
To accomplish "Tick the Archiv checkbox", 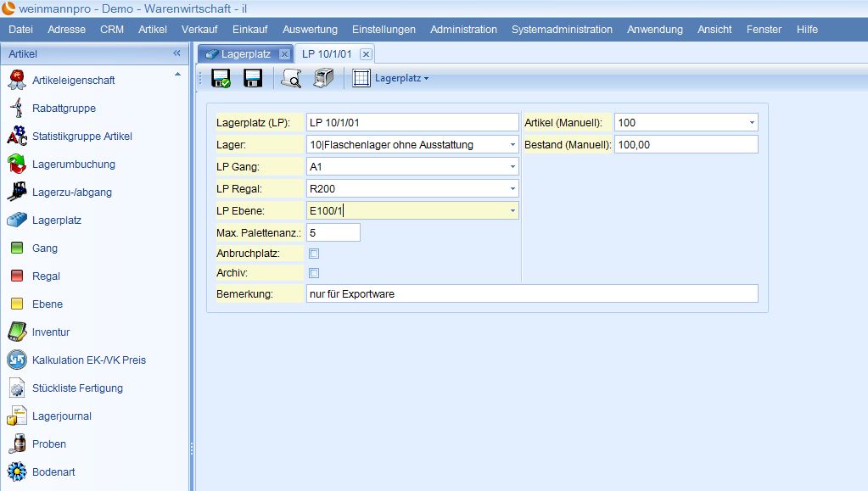I will click(314, 273).
